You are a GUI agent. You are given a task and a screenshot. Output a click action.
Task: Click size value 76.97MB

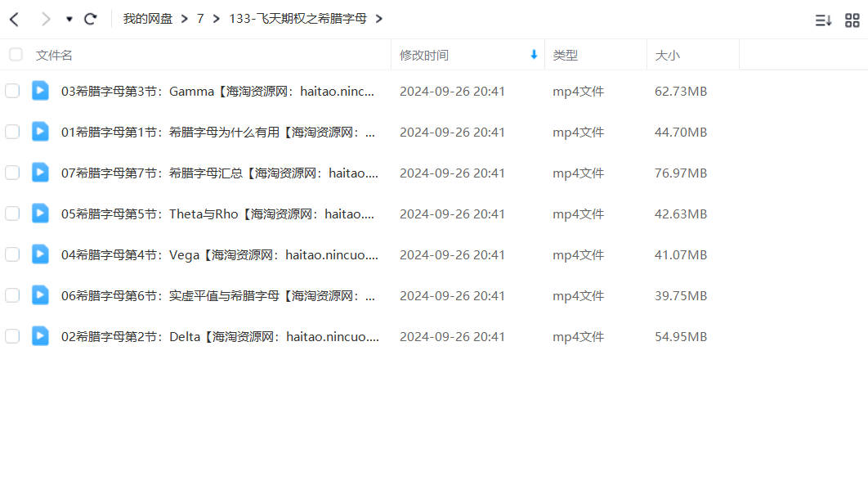(681, 173)
